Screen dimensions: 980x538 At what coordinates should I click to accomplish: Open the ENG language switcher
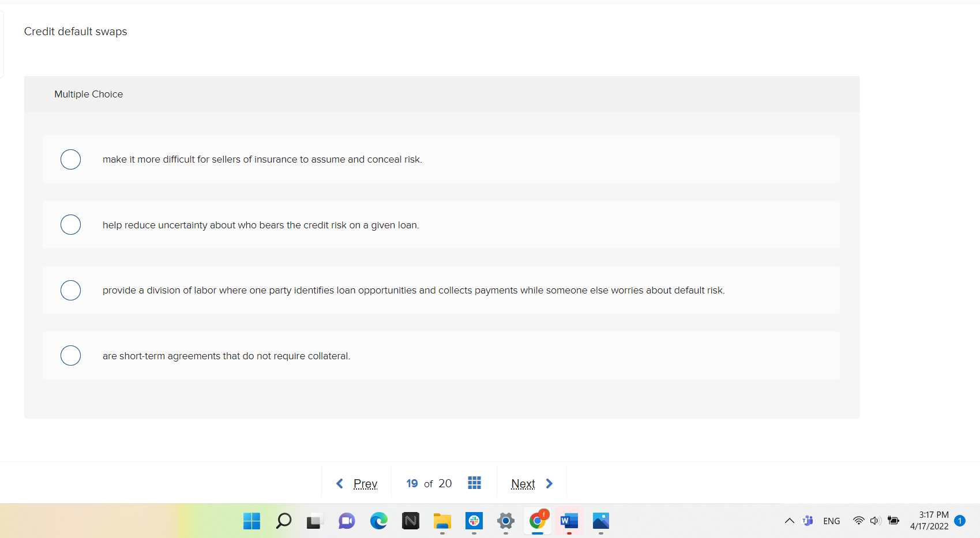(831, 521)
